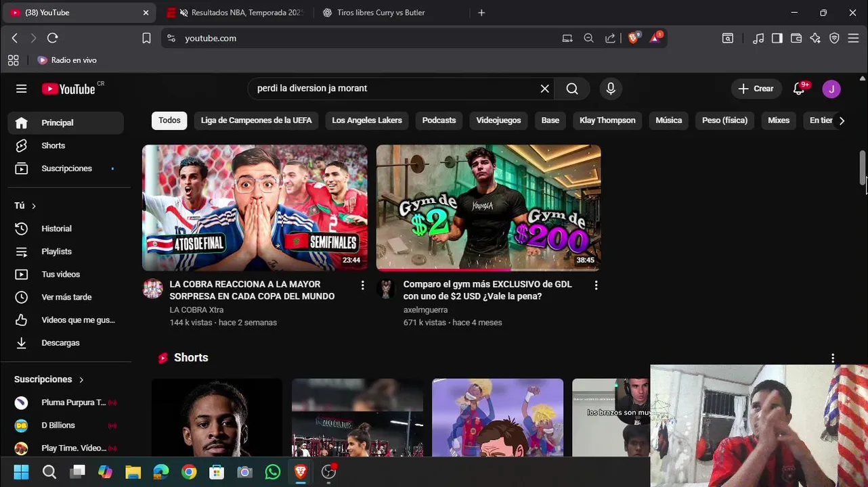Select the Música chip
The width and height of the screenshot is (868, 487).
[668, 120]
